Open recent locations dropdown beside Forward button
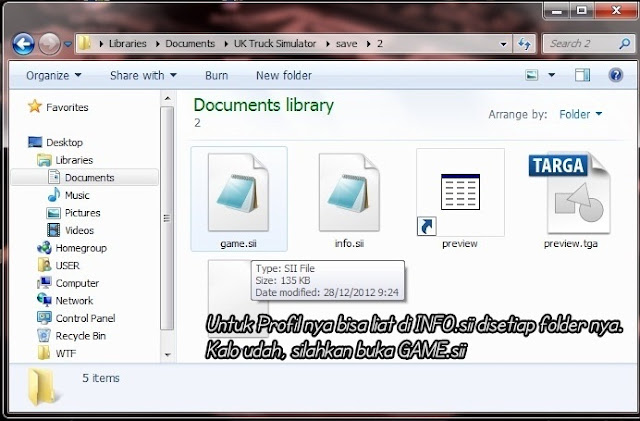640x421 pixels. (x=68, y=44)
